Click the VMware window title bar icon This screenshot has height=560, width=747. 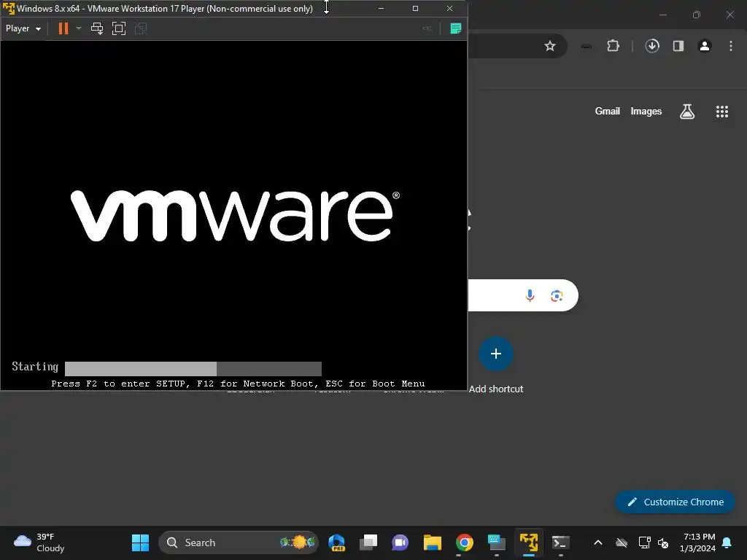(8, 8)
